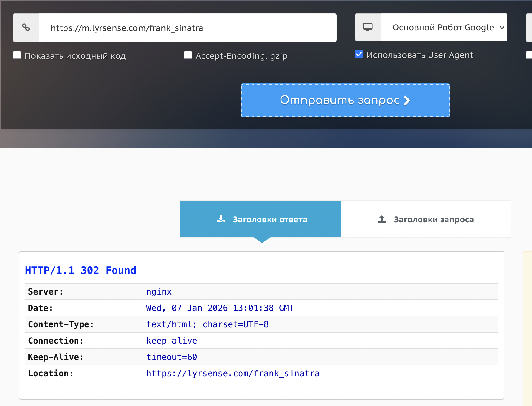This screenshot has height=406, width=532.
Task: Click the nginx server value
Action: tap(159, 291)
